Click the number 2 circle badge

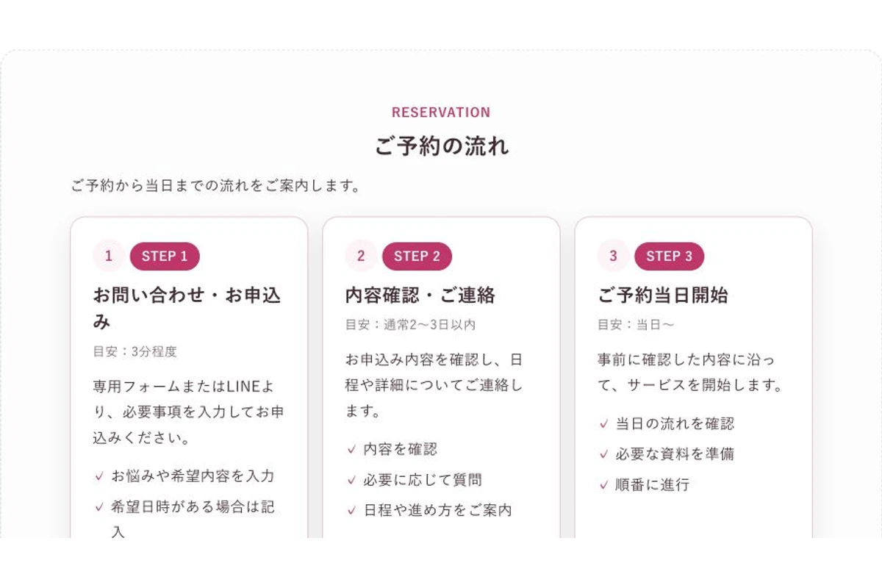click(x=361, y=256)
